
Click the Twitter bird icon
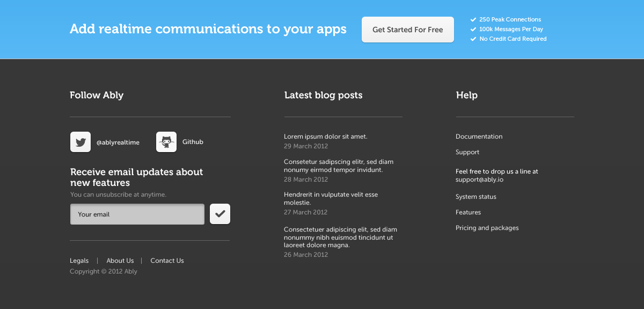pos(80,142)
